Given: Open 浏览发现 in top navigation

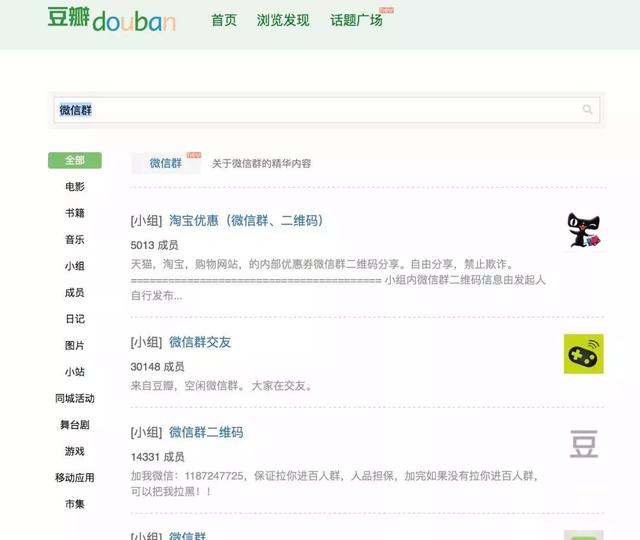Looking at the screenshot, I should (x=283, y=20).
